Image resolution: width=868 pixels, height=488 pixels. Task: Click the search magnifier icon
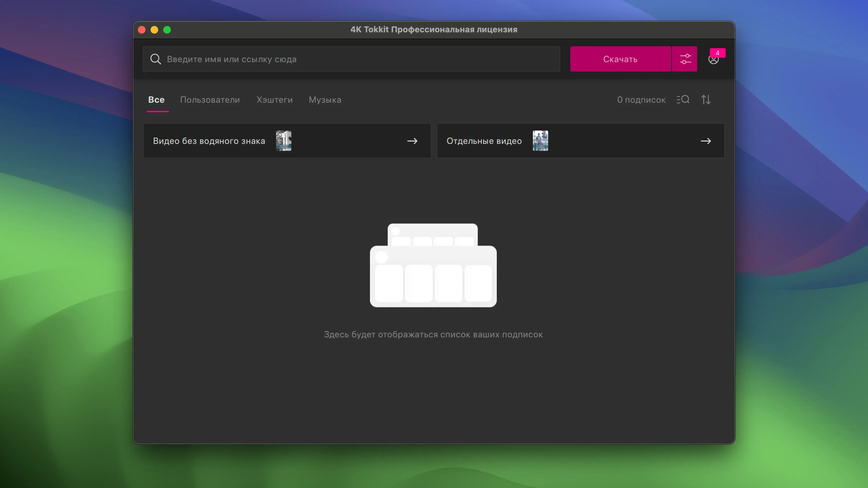pyautogui.click(x=155, y=59)
